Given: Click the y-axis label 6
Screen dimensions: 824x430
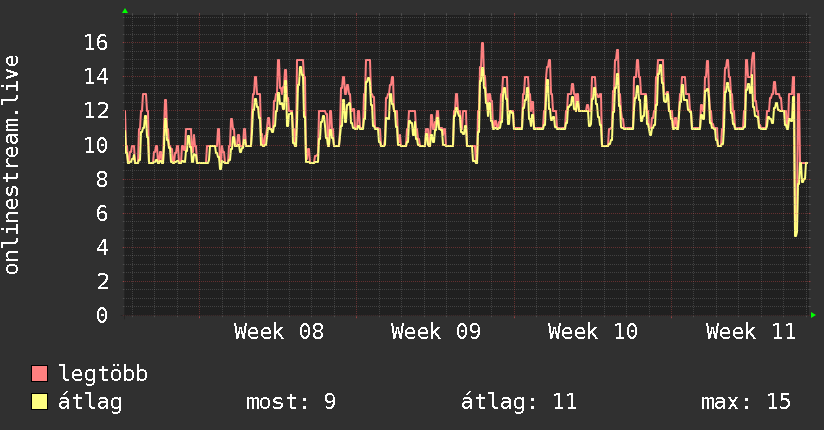Looking at the screenshot, I should pos(102,213).
